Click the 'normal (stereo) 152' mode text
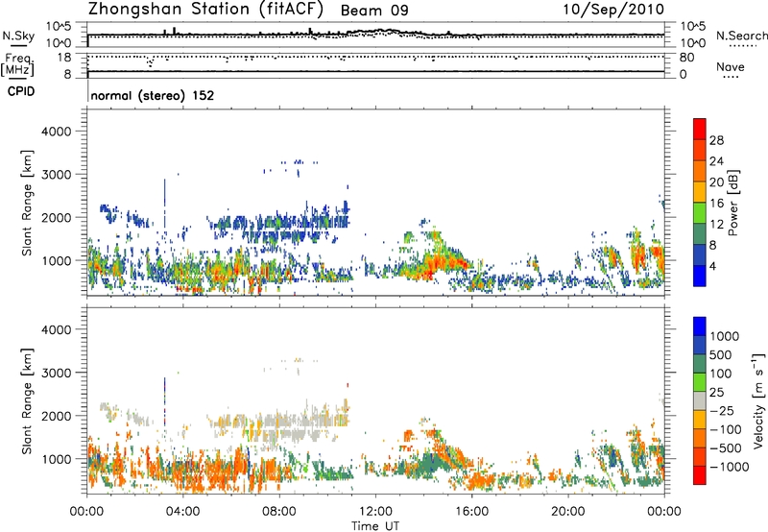The image size is (768, 532). point(153,95)
